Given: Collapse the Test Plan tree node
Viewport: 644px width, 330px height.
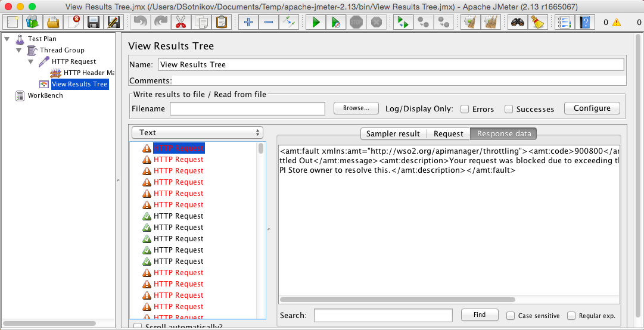Looking at the screenshot, I should pyautogui.click(x=7, y=39).
